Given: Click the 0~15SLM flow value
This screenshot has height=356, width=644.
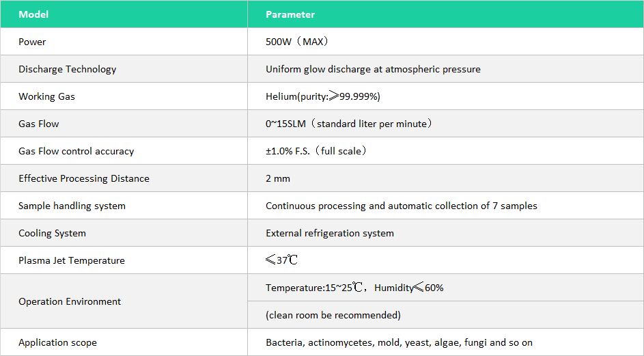Looking at the screenshot, I should [x=349, y=124].
